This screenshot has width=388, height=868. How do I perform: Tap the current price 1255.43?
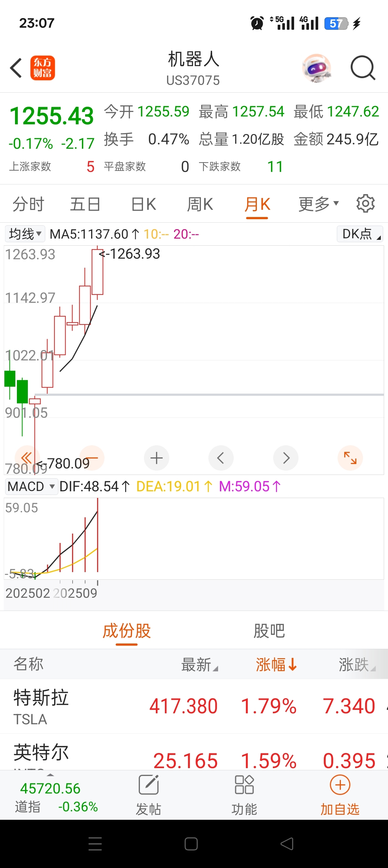pyautogui.click(x=52, y=116)
